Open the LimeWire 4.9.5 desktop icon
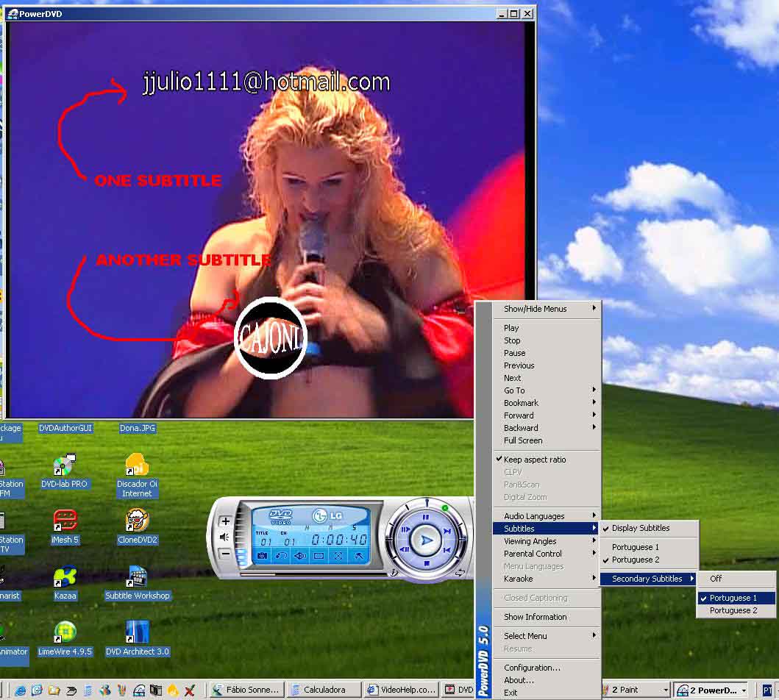The width and height of the screenshot is (779, 700). coord(65,639)
